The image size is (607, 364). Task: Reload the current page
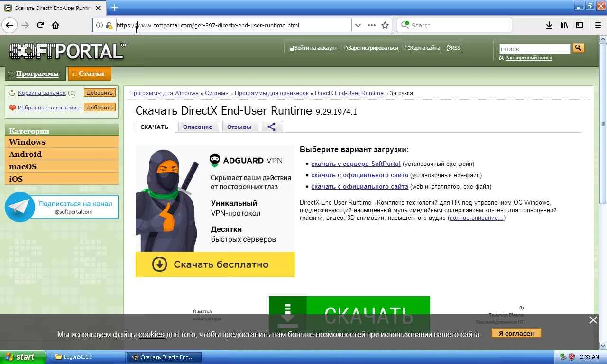40,25
